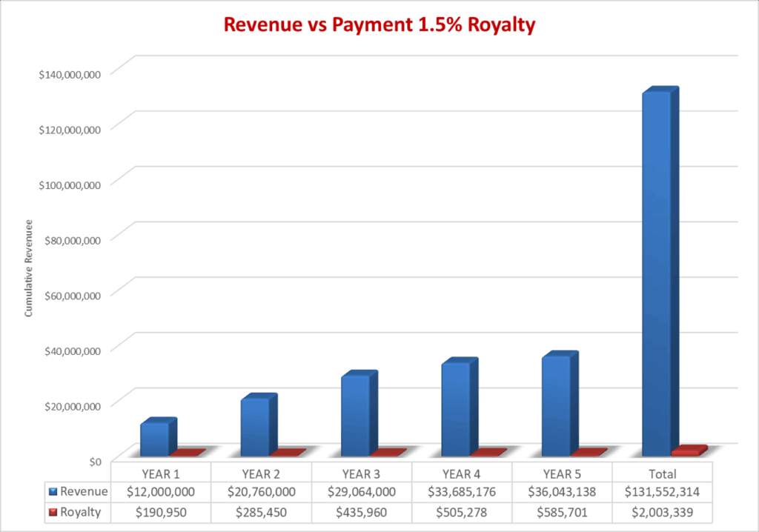Select the $131,552,314 total revenue cell
This screenshot has width=759, height=532.
coord(661,491)
